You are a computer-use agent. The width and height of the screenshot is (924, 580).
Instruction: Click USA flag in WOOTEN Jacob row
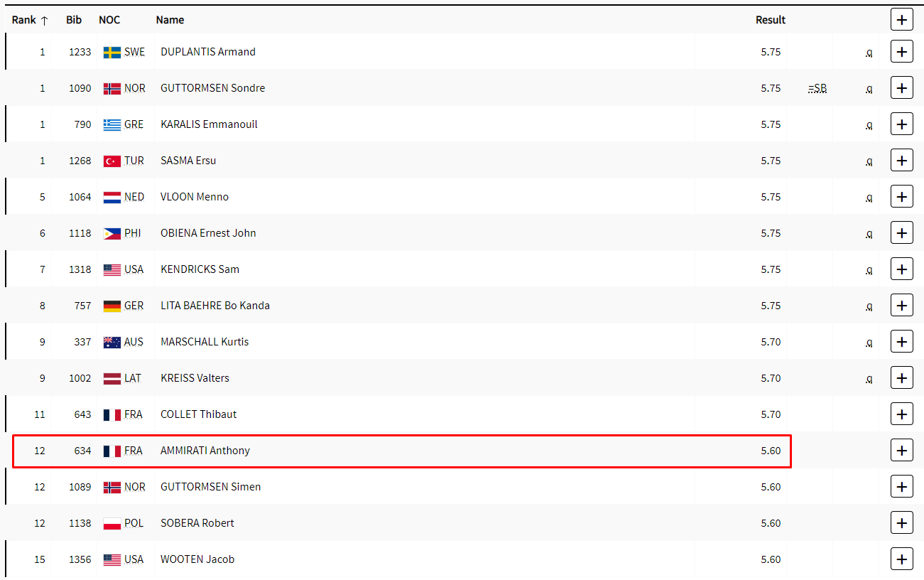tap(112, 560)
